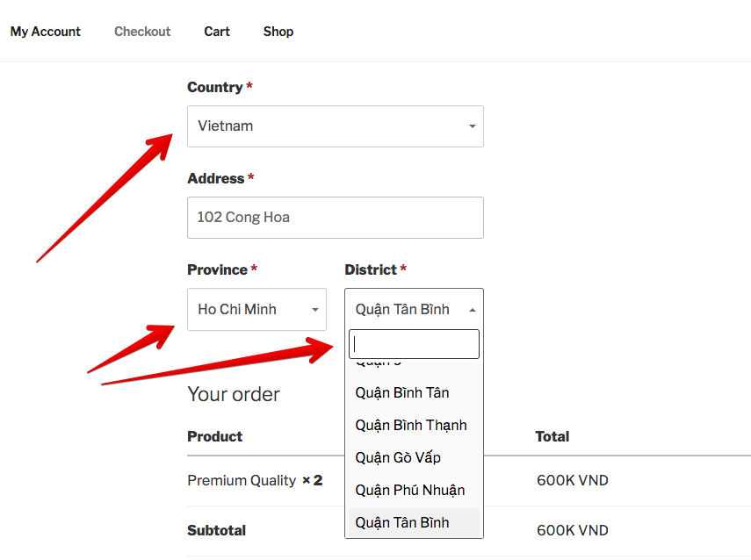Click the district search box

pyautogui.click(x=414, y=344)
